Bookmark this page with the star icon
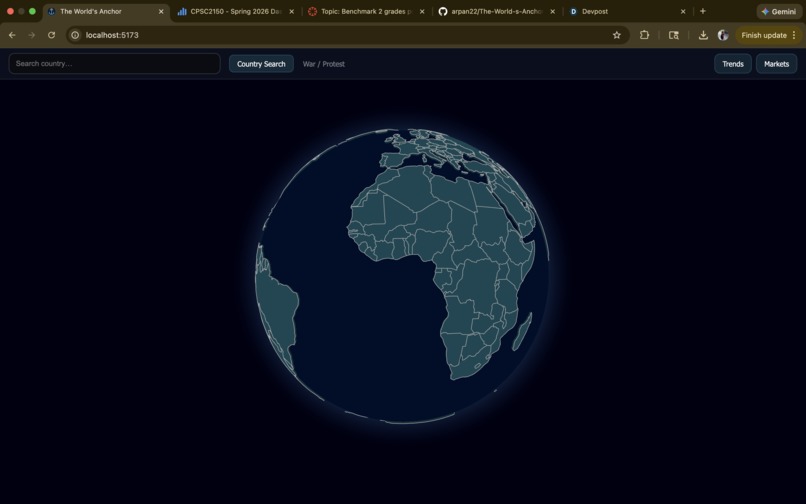This screenshot has width=806, height=504. click(x=617, y=35)
